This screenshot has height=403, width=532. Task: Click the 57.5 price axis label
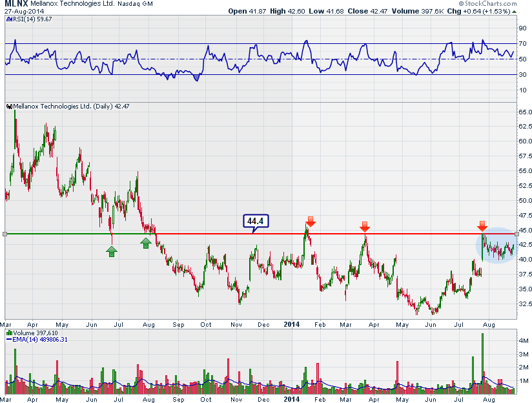point(525,156)
